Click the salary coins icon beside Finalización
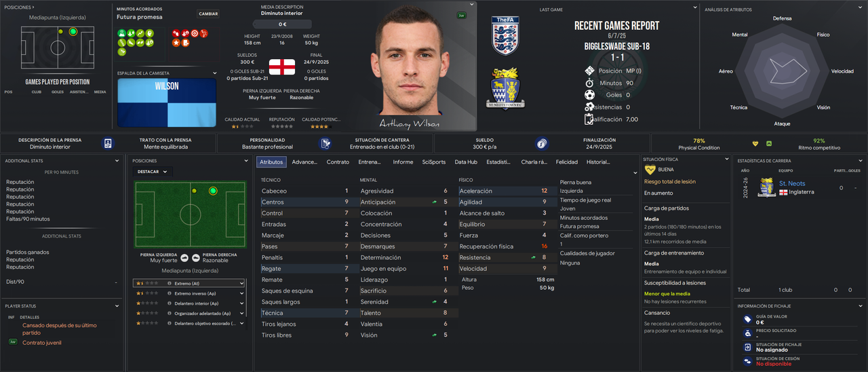868x372 pixels. [x=541, y=143]
